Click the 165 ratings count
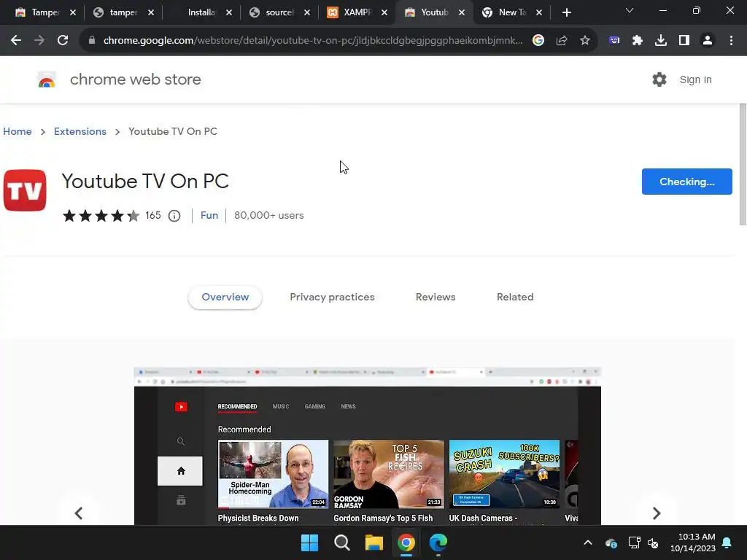Image resolution: width=747 pixels, height=560 pixels. [x=153, y=215]
